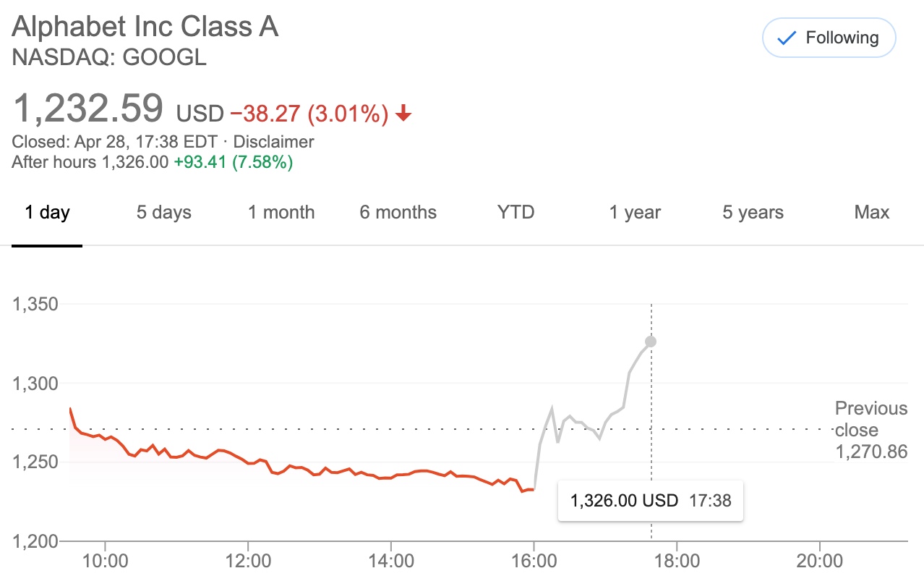Viewport: 924px width, 576px height.
Task: Click the Previous close 1,270.86 label
Action: click(x=870, y=431)
